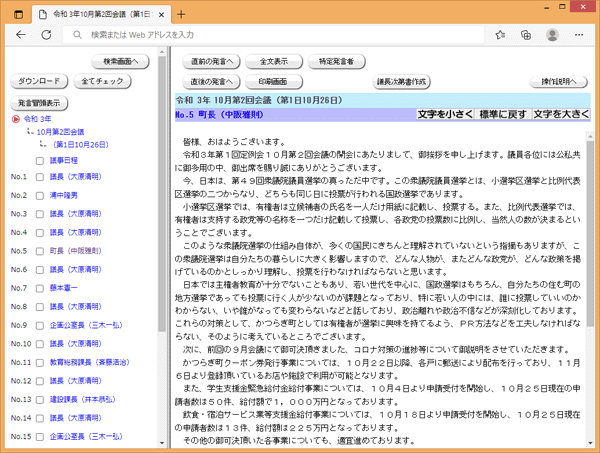Open the No.13 建設課長 link
The width and height of the screenshot is (600, 453).
(x=83, y=399)
